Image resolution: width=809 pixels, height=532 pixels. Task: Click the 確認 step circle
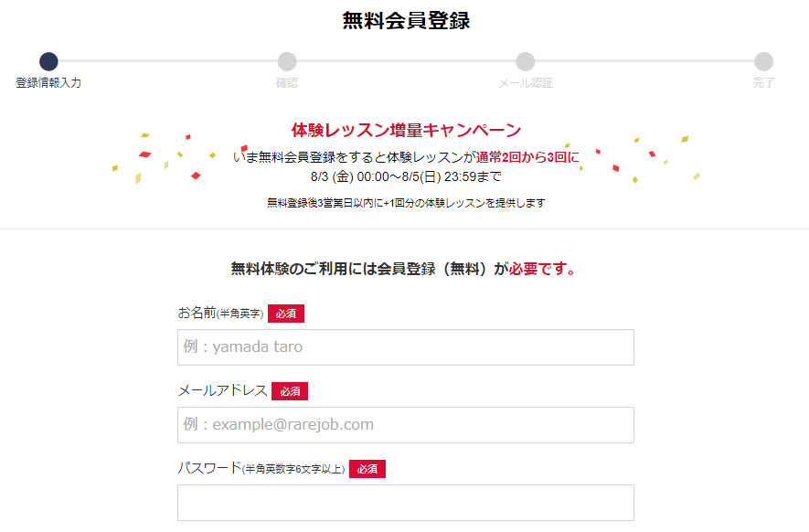287,61
